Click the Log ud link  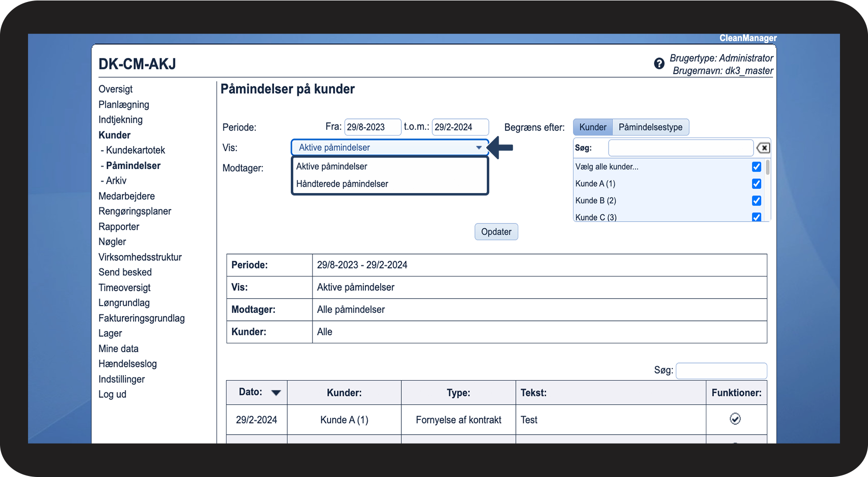[x=112, y=394]
